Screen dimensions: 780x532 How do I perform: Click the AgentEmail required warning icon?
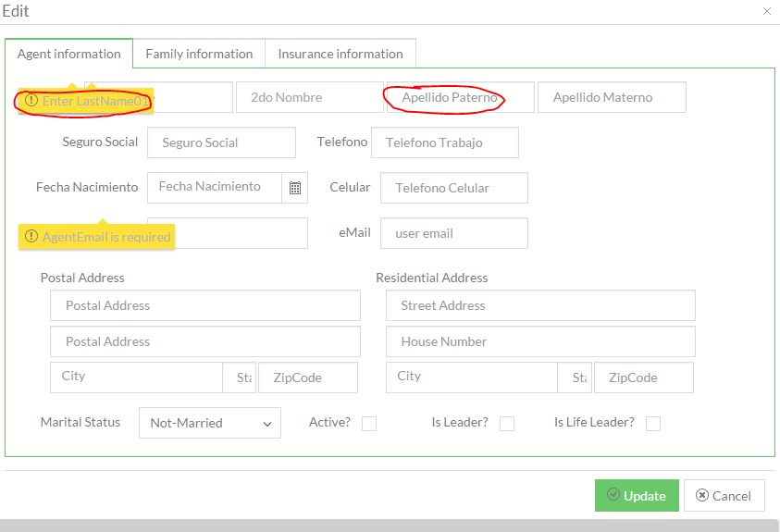tap(31, 237)
